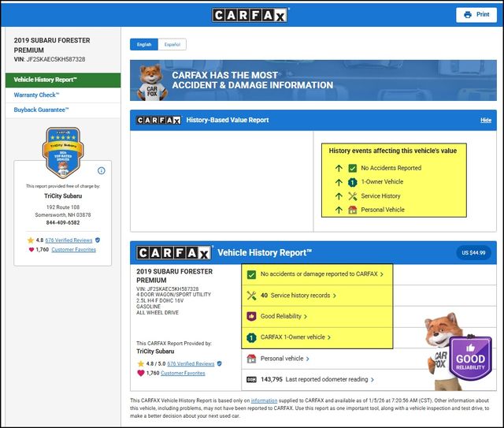Screen dimensions: 504x428
Task: Expand CARFAX 1-Owner vehicle details
Action: (295, 337)
